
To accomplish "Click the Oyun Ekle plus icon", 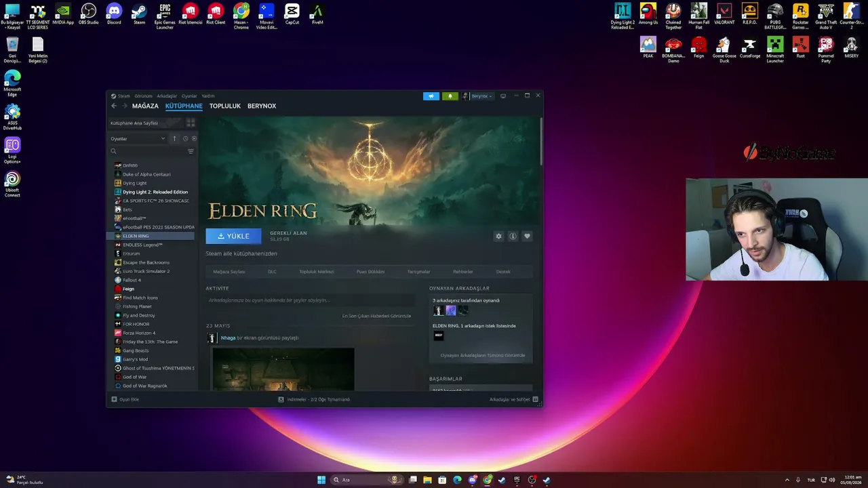I will 114,399.
